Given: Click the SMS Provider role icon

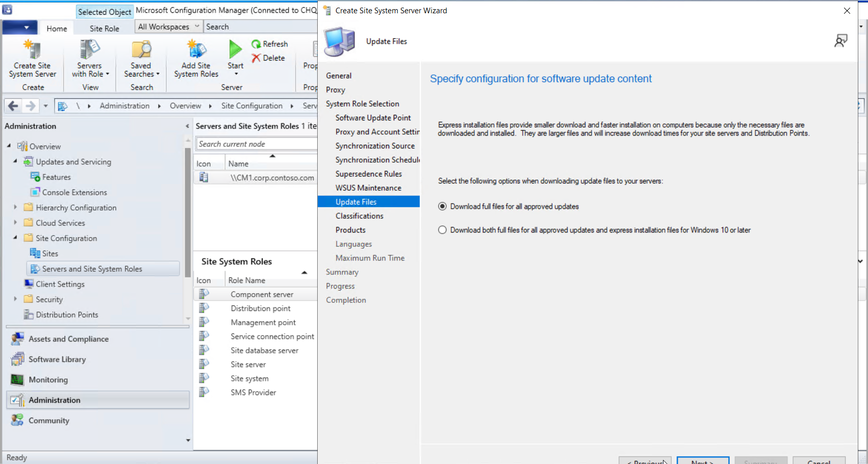Looking at the screenshot, I should (204, 393).
